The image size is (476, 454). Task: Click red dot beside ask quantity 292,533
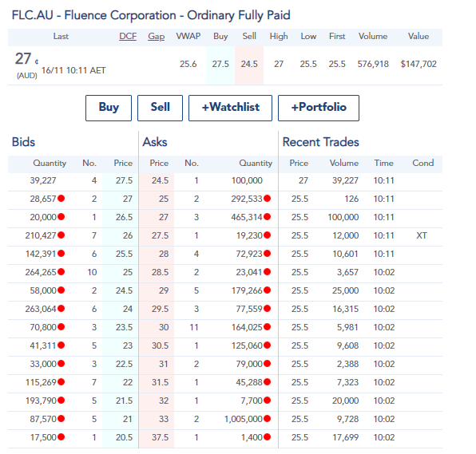(x=267, y=199)
